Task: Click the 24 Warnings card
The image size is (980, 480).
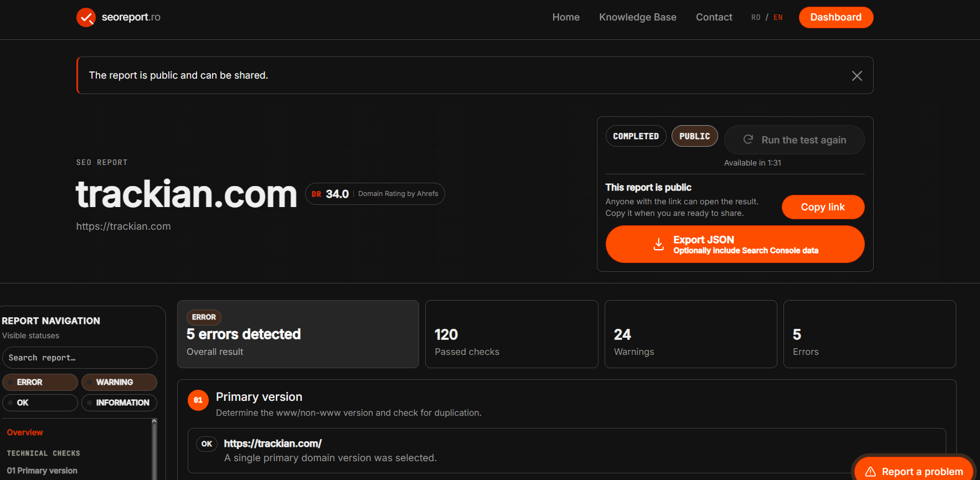Action: [x=690, y=334]
